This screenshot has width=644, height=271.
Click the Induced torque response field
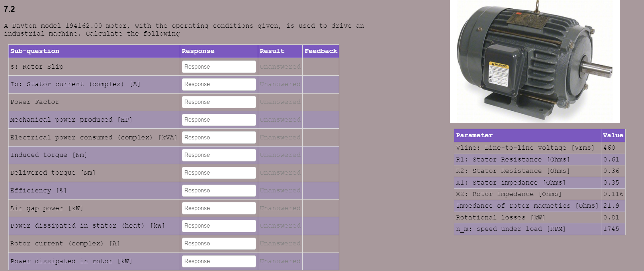219,155
